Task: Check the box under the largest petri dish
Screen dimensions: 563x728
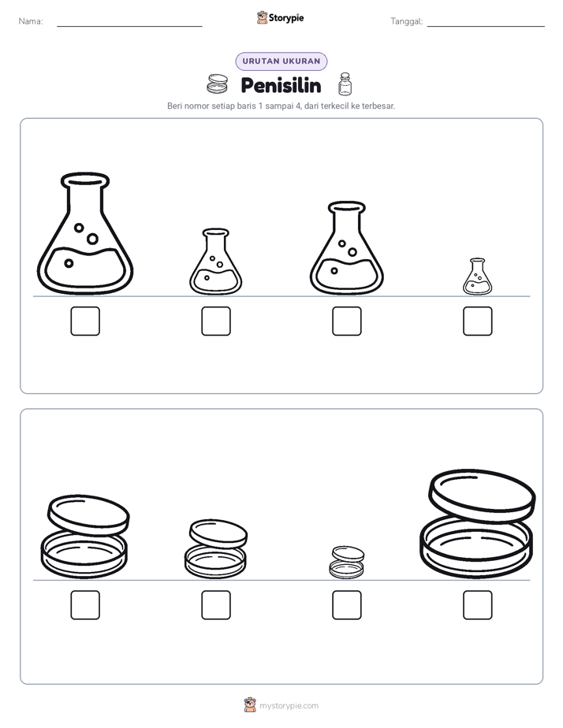Action: pos(477,605)
